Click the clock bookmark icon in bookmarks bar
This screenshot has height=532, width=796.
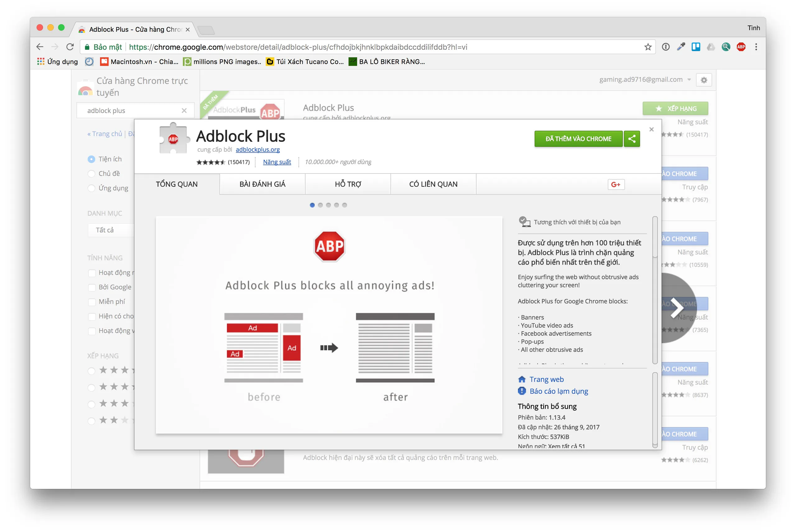pyautogui.click(x=89, y=62)
